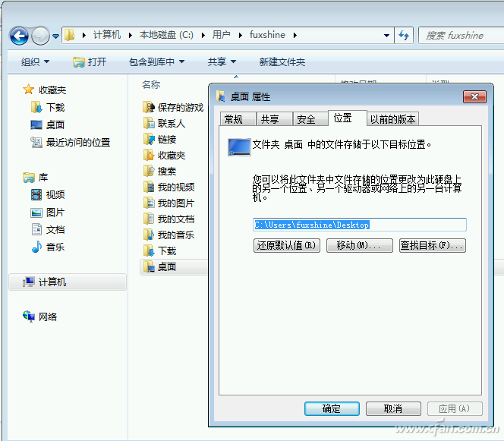Select 本地磁盘 (C:) breadcrumb segment
504x441 pixels.
tap(166, 35)
